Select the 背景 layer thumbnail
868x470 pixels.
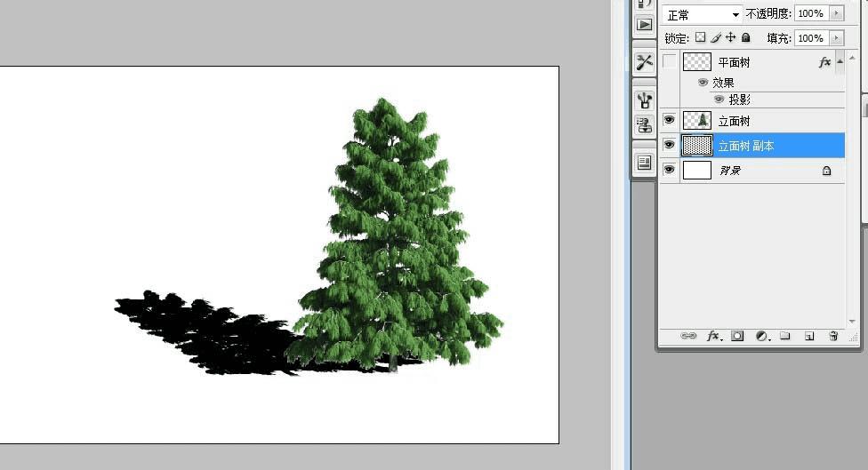(x=697, y=171)
